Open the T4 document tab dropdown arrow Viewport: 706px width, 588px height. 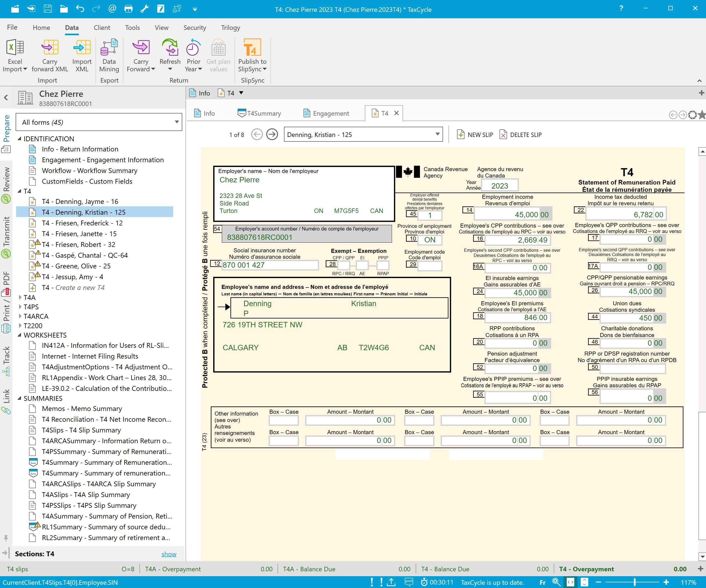[241, 93]
